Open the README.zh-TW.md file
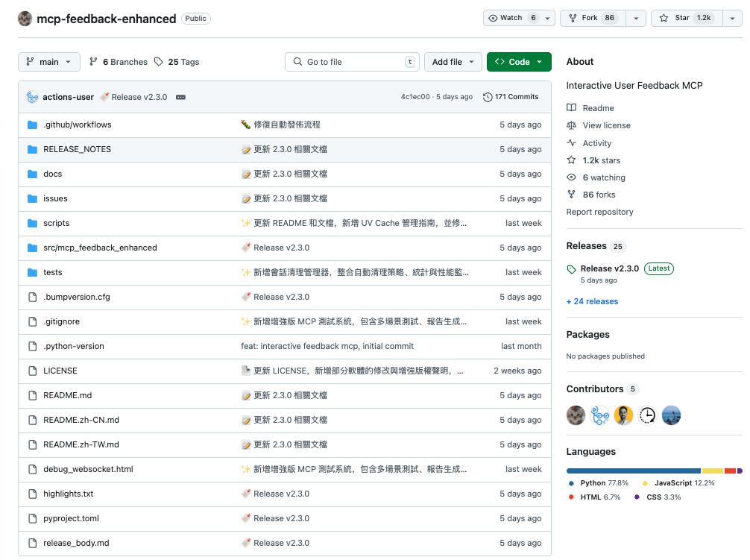This screenshot has height=560, width=750. 81,444
